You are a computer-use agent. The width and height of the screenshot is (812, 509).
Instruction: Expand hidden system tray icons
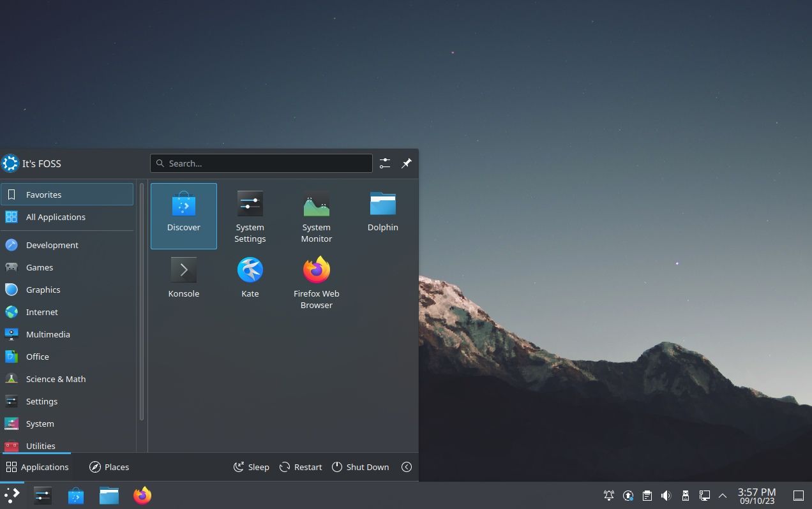point(722,495)
